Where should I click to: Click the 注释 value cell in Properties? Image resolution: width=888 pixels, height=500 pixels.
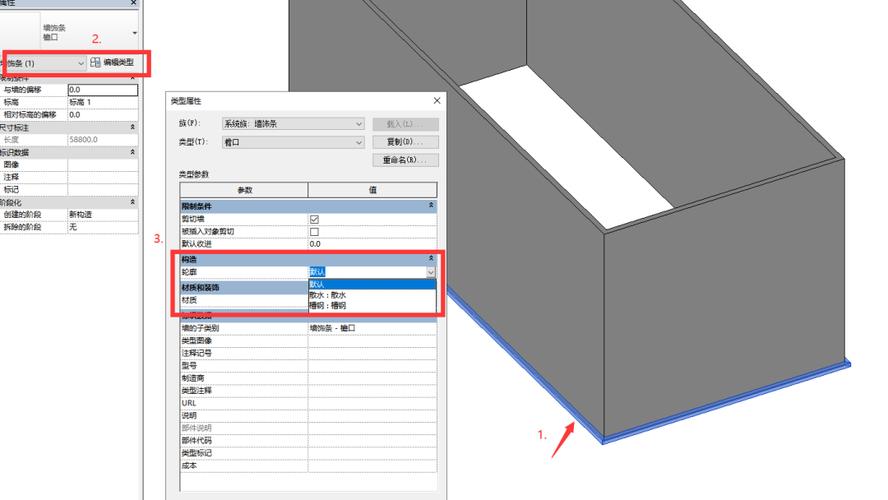coord(103,177)
